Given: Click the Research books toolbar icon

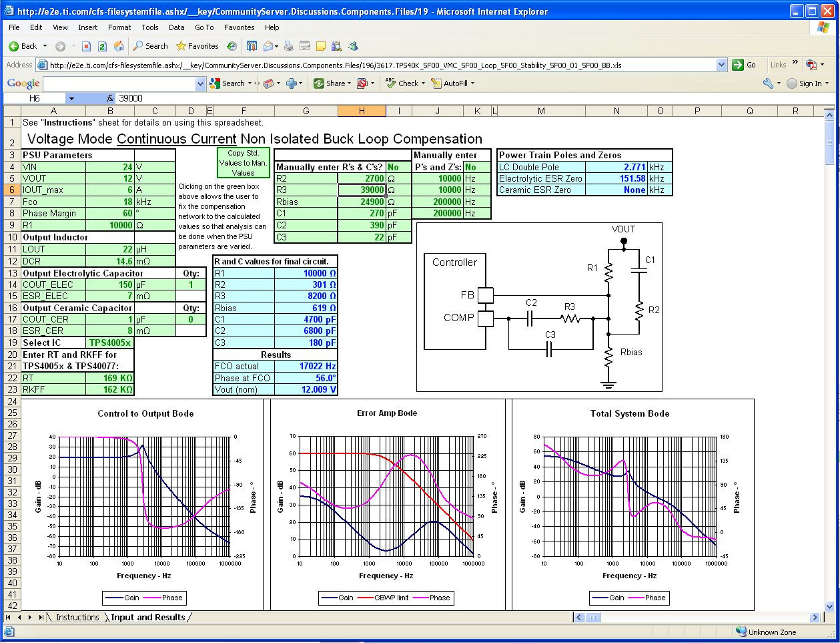Looking at the screenshot, I should point(336,46).
